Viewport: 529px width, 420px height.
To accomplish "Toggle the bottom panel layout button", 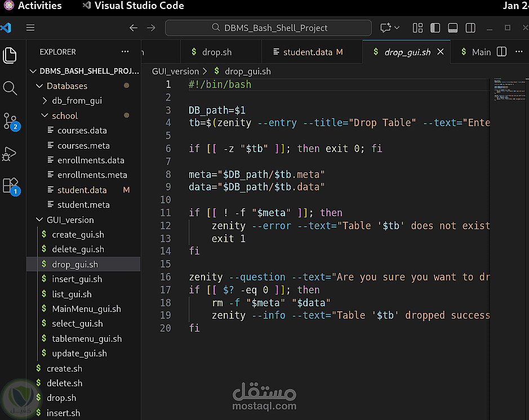I will pyautogui.click(x=452, y=28).
